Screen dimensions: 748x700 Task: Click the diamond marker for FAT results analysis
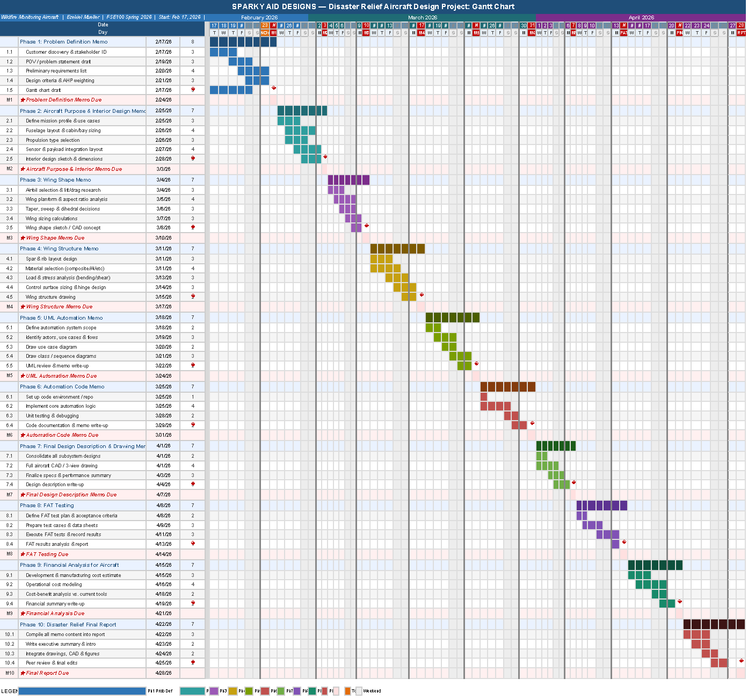[623, 543]
